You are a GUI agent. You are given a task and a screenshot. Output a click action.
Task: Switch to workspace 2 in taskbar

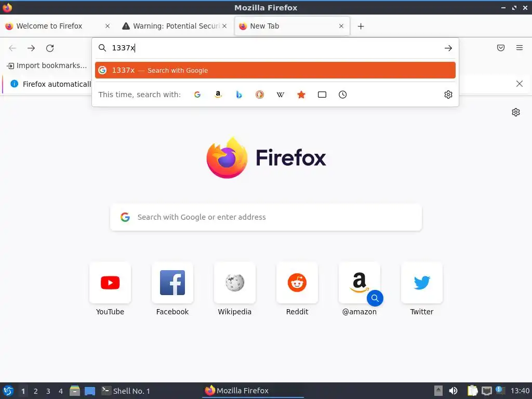click(x=36, y=391)
